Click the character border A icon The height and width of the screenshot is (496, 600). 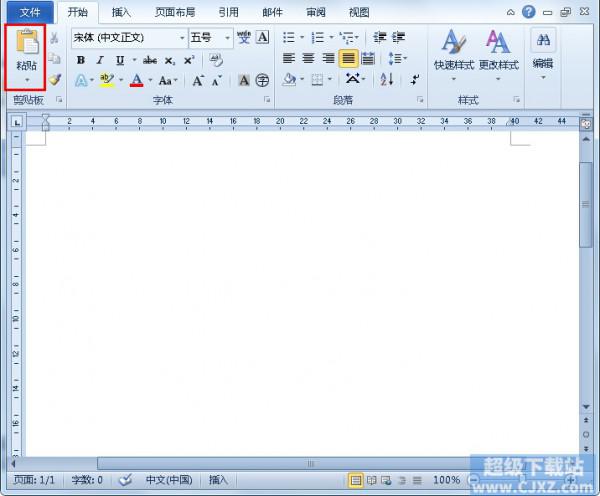coord(262,38)
